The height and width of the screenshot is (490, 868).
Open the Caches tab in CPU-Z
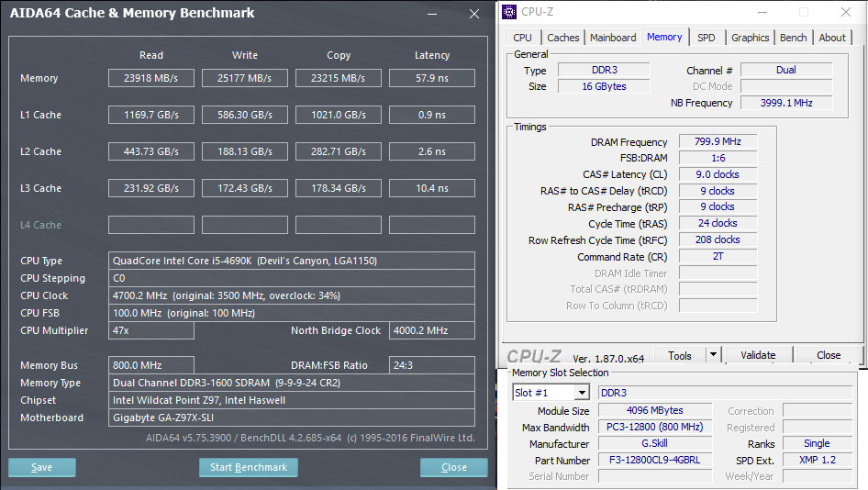tap(563, 38)
